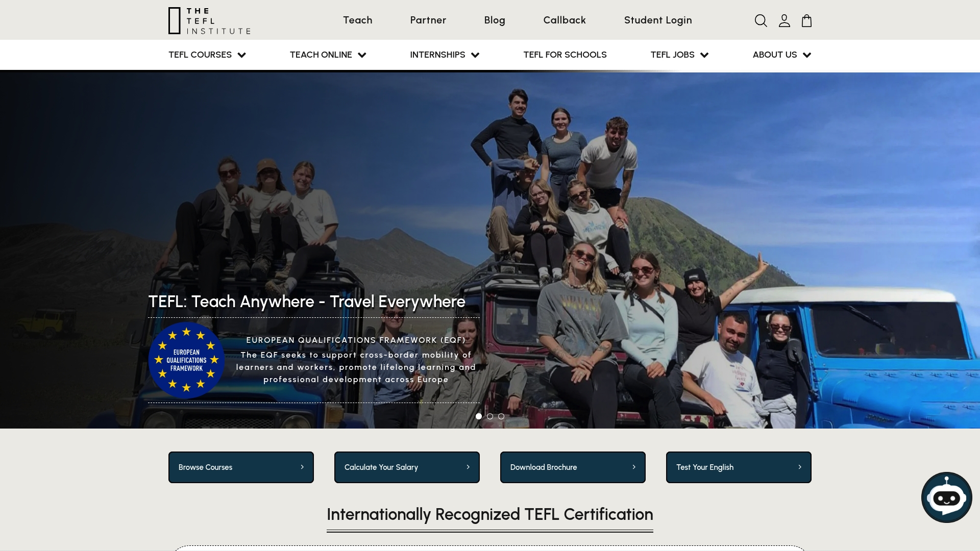Click the European Qualifications Framework badge
Viewport: 980px width, 551px height.
point(186,360)
